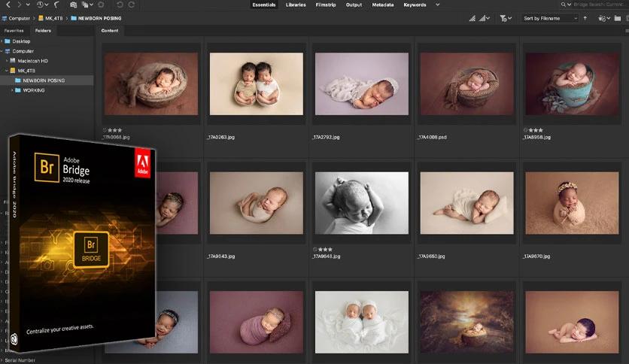Image resolution: width=629 pixels, height=364 pixels.
Task: Select the _17A0263.jpg twins thumbnail
Action: click(257, 83)
